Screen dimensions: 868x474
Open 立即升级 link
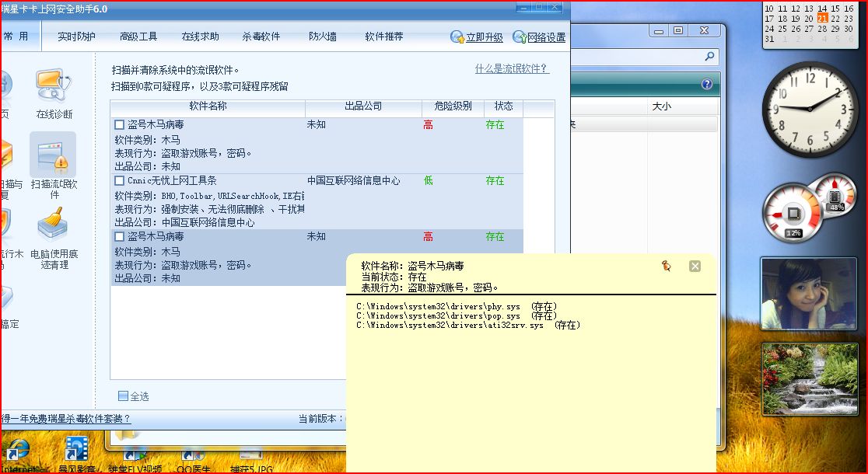click(485, 37)
